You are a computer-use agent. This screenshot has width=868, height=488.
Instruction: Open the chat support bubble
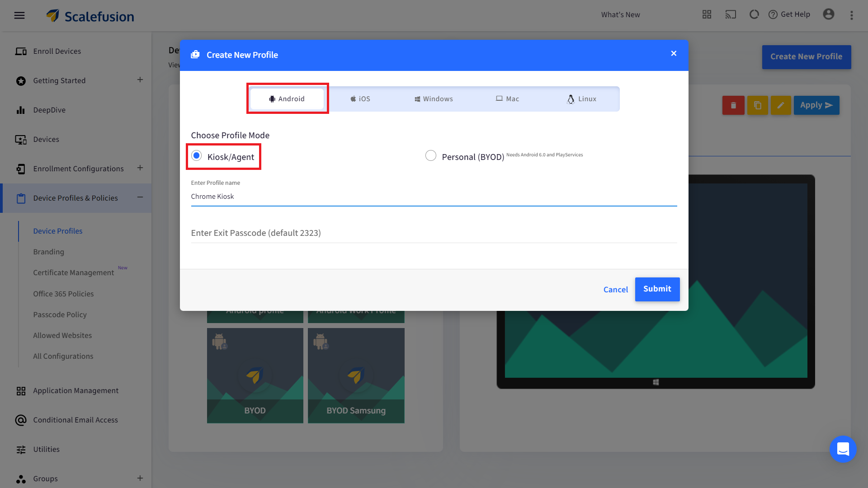point(843,449)
